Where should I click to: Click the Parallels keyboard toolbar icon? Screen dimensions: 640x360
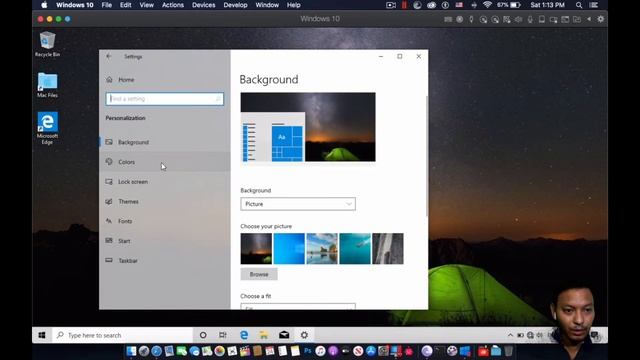tap(448, 19)
